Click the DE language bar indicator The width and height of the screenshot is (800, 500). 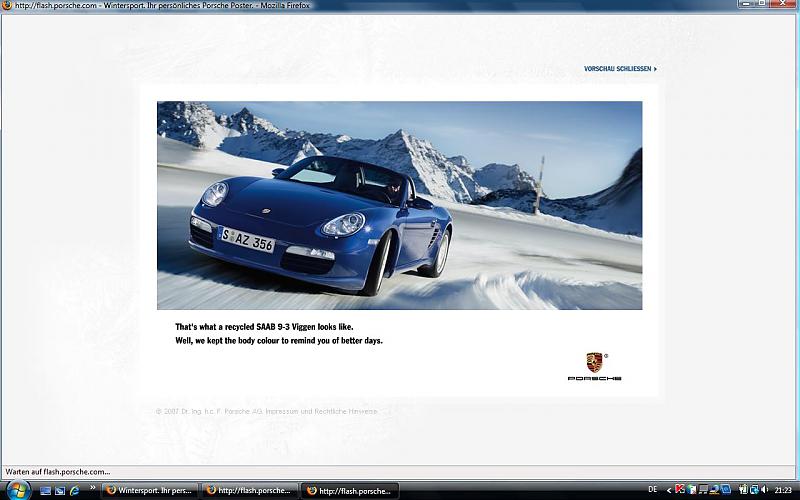(653, 489)
